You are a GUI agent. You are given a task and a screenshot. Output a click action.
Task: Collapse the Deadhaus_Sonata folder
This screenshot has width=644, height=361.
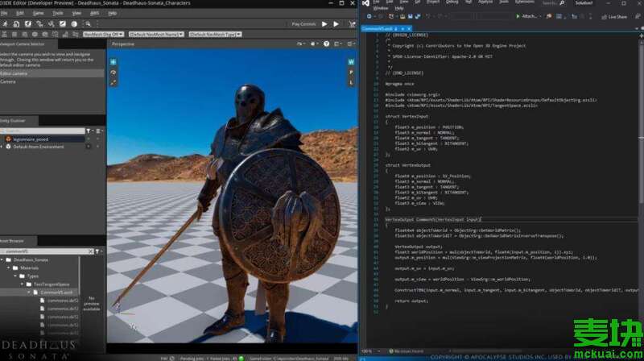(2, 259)
